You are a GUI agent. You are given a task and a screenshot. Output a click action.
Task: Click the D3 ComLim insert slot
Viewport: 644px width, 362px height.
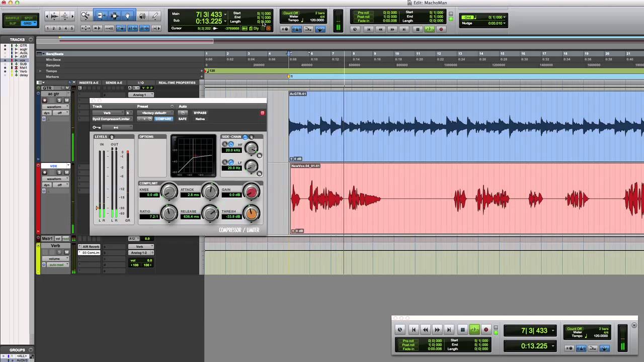pos(91,253)
